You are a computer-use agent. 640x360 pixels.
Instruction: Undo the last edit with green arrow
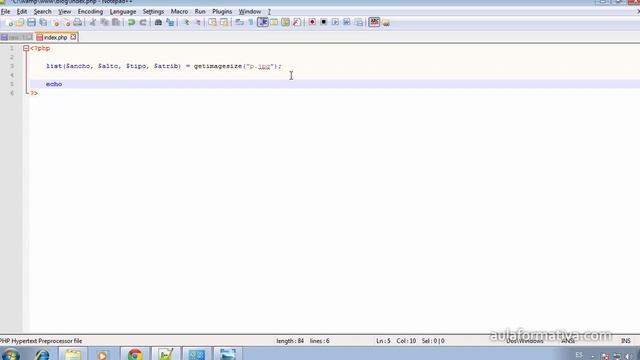point(131,22)
